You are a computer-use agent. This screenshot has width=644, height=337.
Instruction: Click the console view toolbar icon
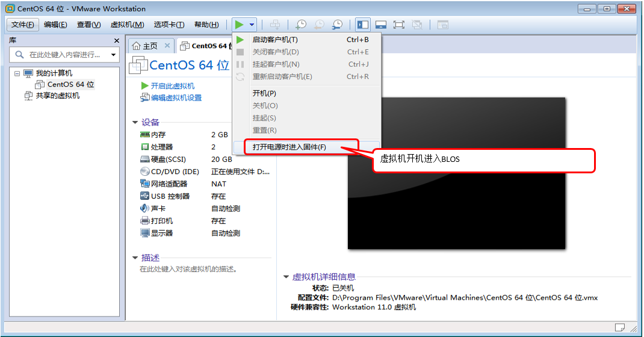(442, 25)
